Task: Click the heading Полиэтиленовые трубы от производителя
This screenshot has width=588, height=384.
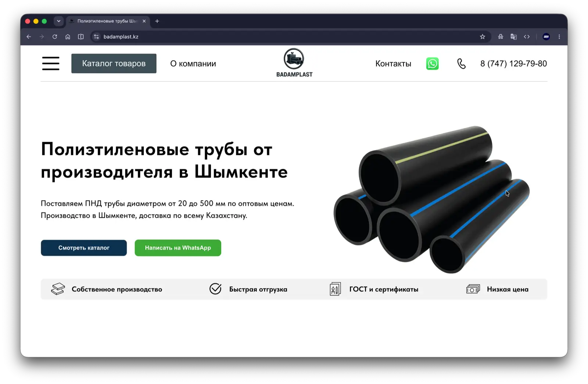Action: point(164,160)
